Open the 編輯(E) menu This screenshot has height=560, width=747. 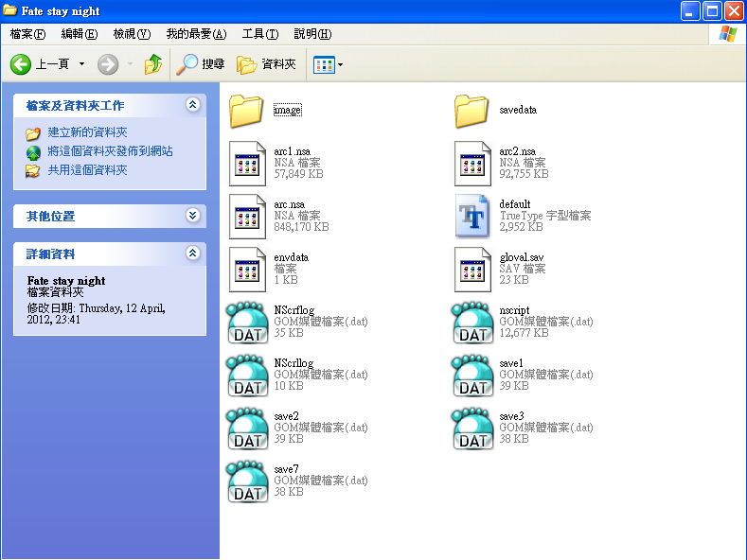click(80, 34)
